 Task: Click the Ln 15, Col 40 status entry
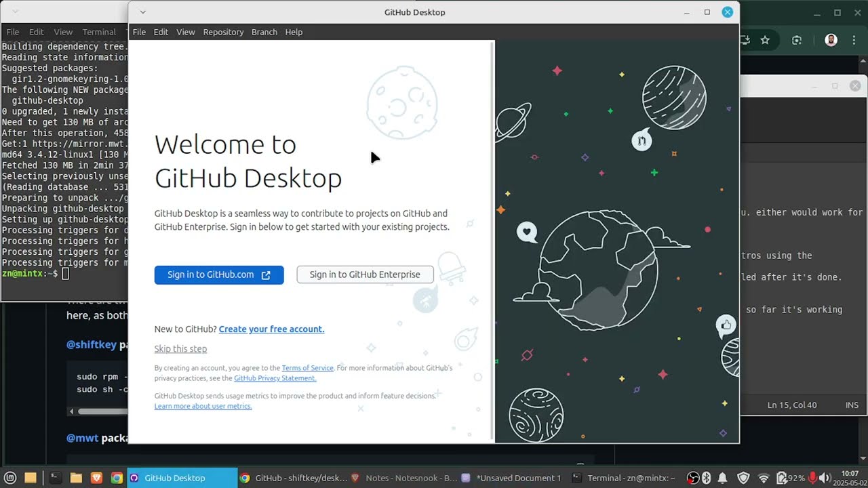coord(792,405)
